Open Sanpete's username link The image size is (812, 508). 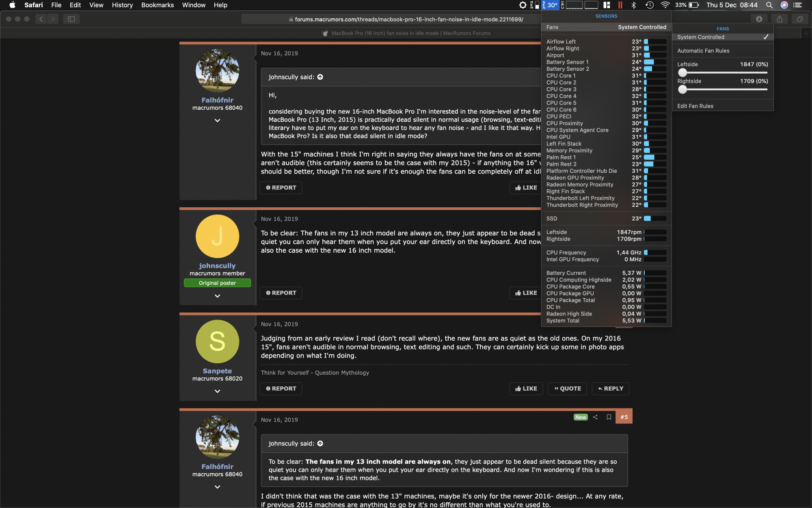[217, 371]
